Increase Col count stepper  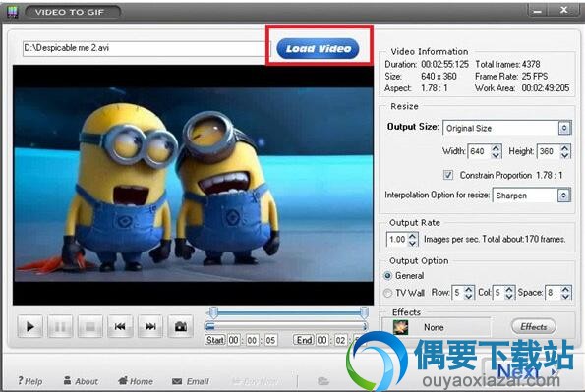tap(509, 290)
